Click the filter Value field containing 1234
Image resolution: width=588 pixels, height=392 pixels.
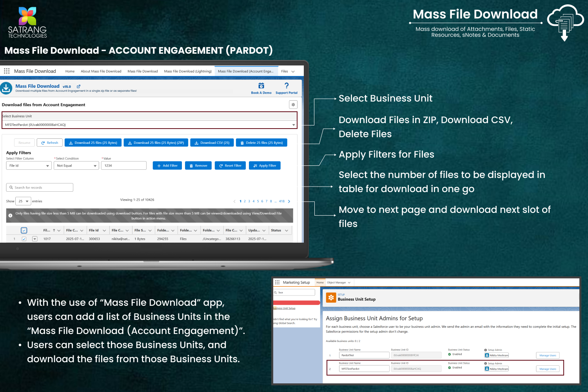tap(124, 166)
